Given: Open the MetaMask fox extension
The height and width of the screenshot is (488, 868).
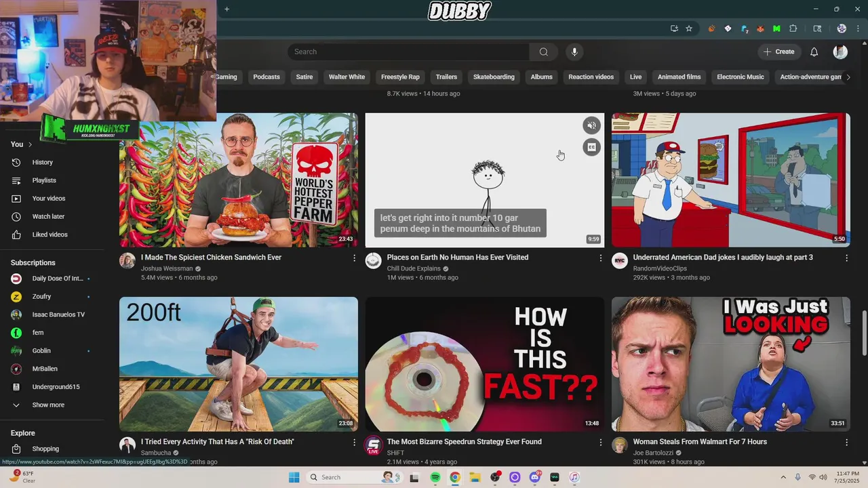Looking at the screenshot, I should pos(760,28).
